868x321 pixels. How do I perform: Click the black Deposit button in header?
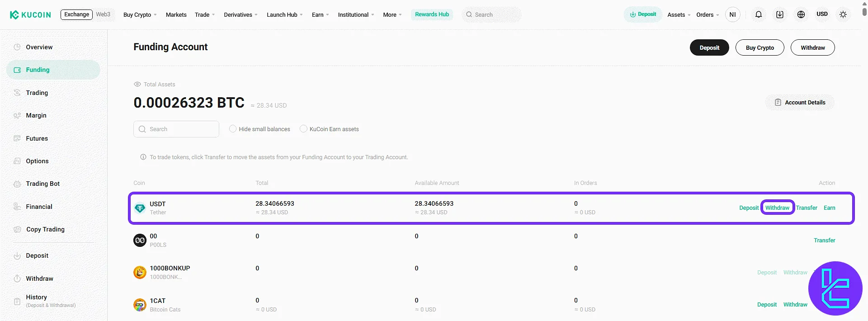click(x=709, y=47)
